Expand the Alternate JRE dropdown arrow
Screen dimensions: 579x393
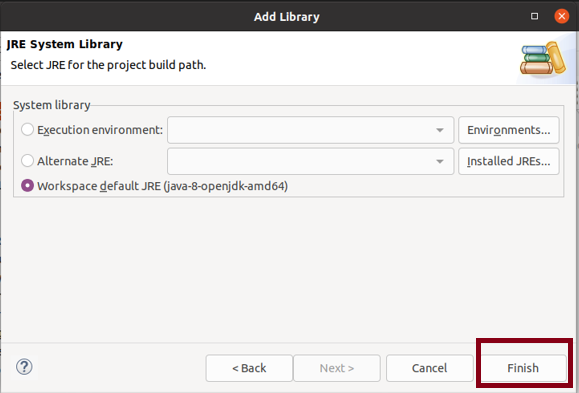tap(439, 161)
